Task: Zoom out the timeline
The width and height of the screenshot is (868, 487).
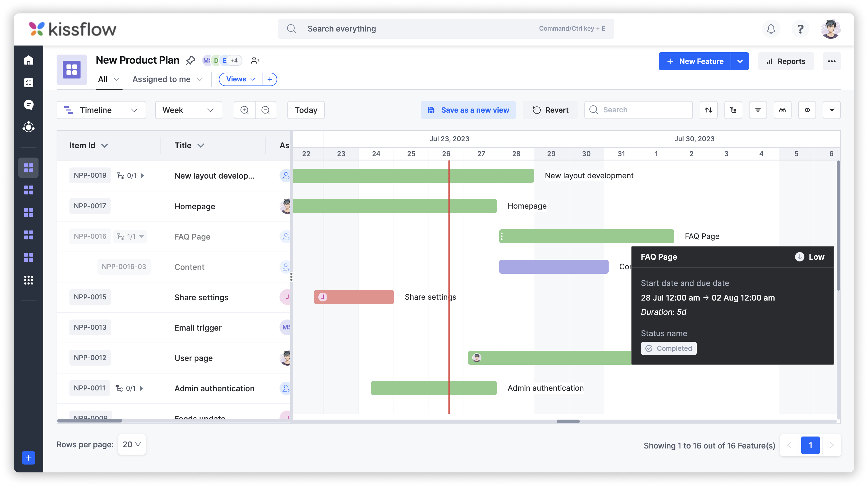Action: click(x=266, y=110)
